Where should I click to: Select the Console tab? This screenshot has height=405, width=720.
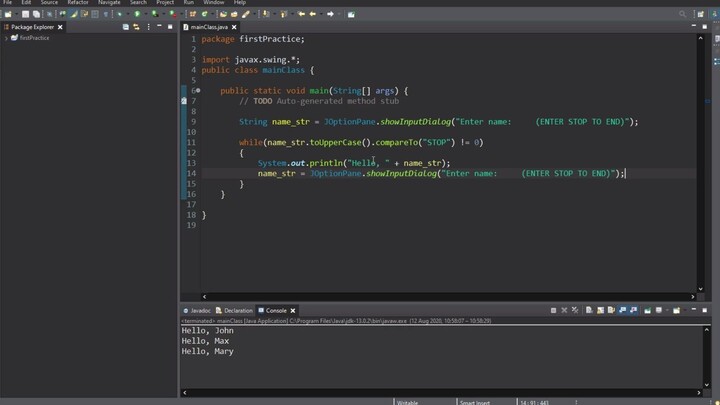click(x=276, y=310)
